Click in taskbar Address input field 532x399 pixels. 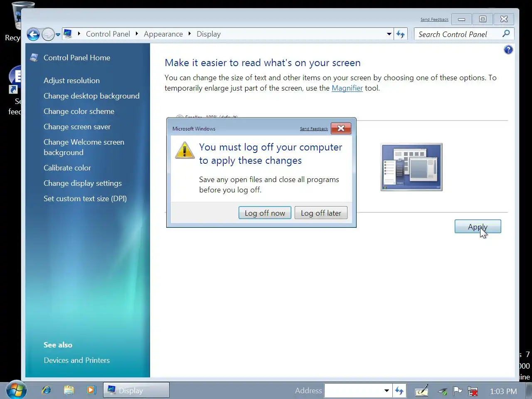(x=353, y=391)
